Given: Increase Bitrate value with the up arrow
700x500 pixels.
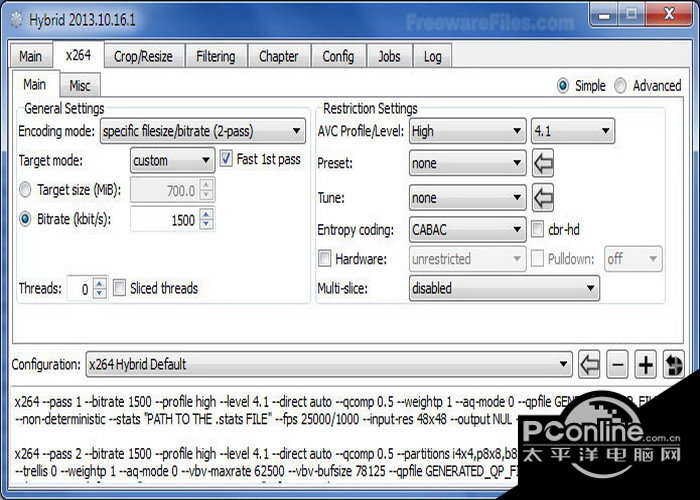Looking at the screenshot, I should (x=206, y=214).
